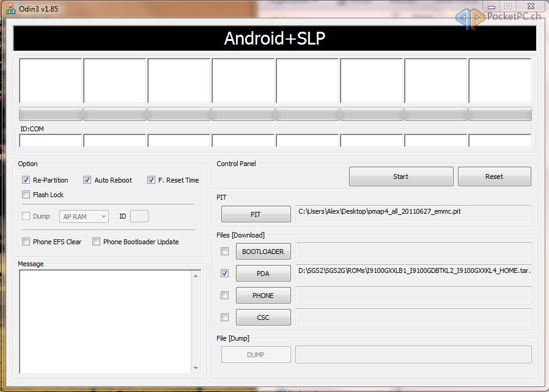Click the first ID:COM port box
The image size is (549, 392).
[50, 140]
